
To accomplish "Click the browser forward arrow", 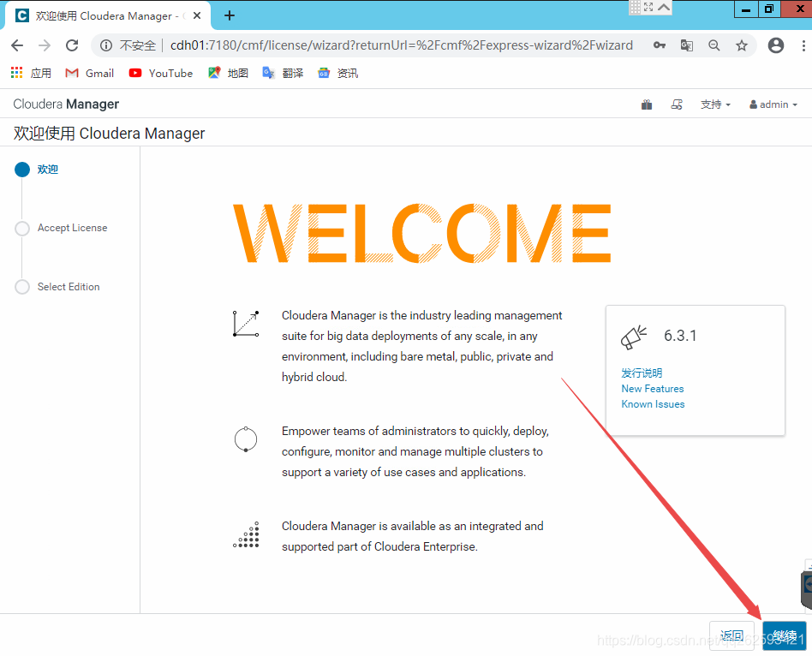I will (x=45, y=45).
